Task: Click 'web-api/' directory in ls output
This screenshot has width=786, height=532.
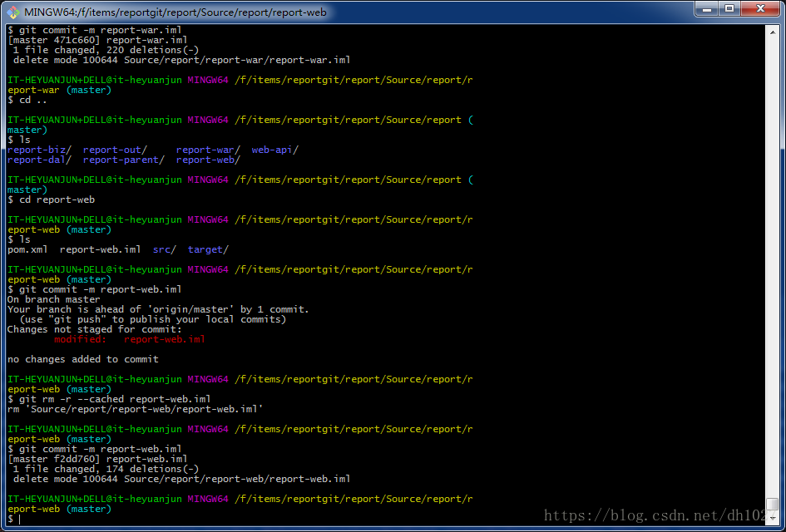Action: pos(274,150)
